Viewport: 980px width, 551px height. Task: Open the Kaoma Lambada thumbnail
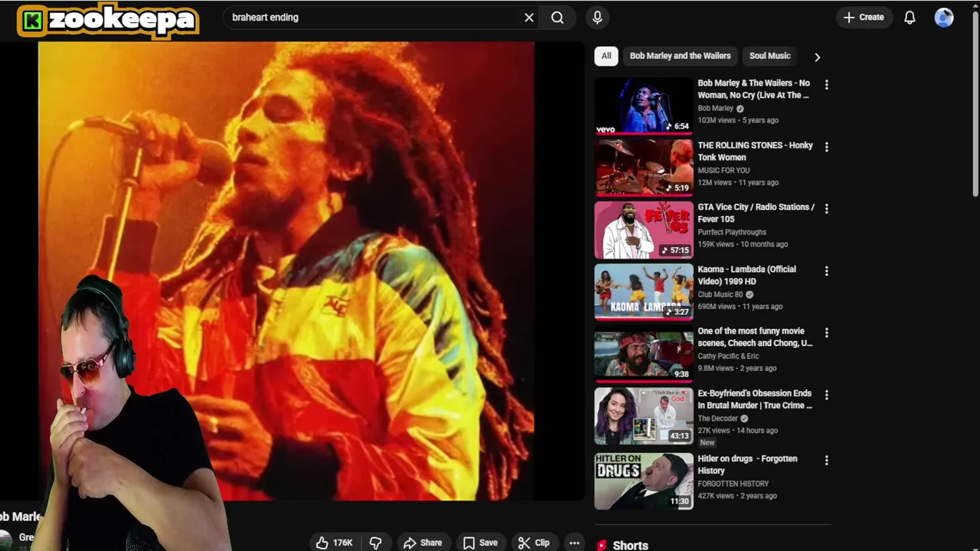644,292
